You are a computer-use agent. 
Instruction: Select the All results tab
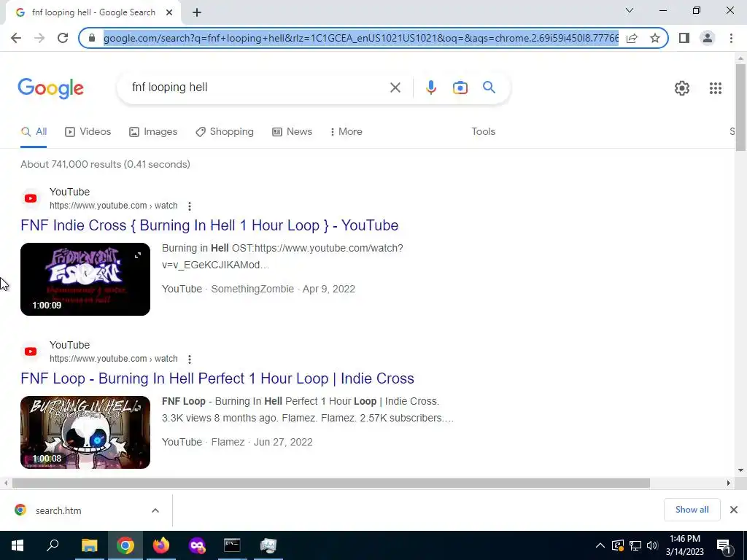pyautogui.click(x=34, y=132)
